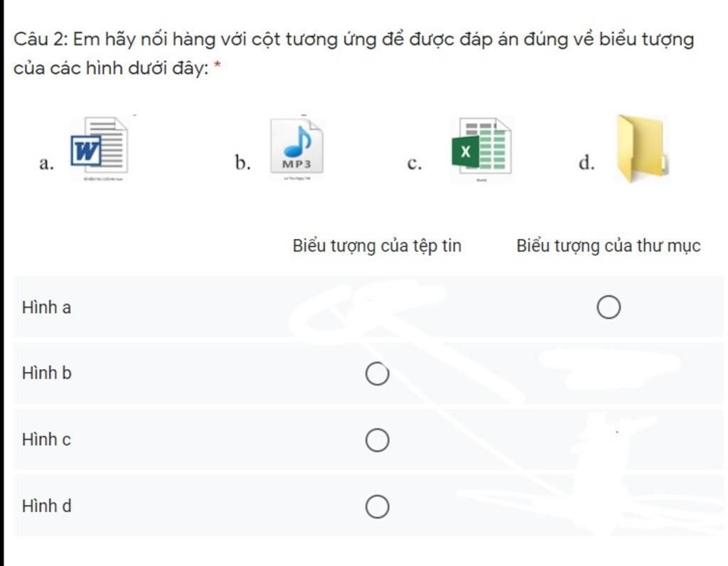Select thư mục radio for Hình a
The width and height of the screenshot is (728, 566).
pyautogui.click(x=609, y=309)
